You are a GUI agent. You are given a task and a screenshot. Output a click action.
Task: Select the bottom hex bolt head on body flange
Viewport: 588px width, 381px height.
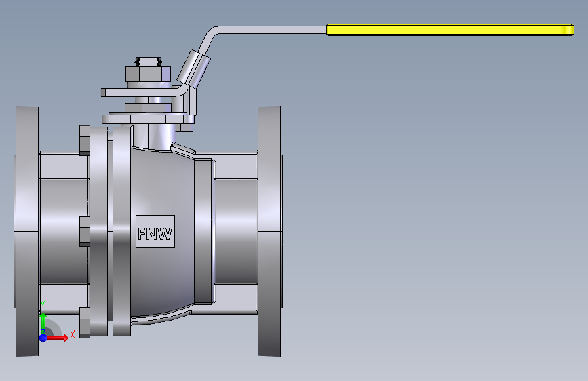[85, 323]
